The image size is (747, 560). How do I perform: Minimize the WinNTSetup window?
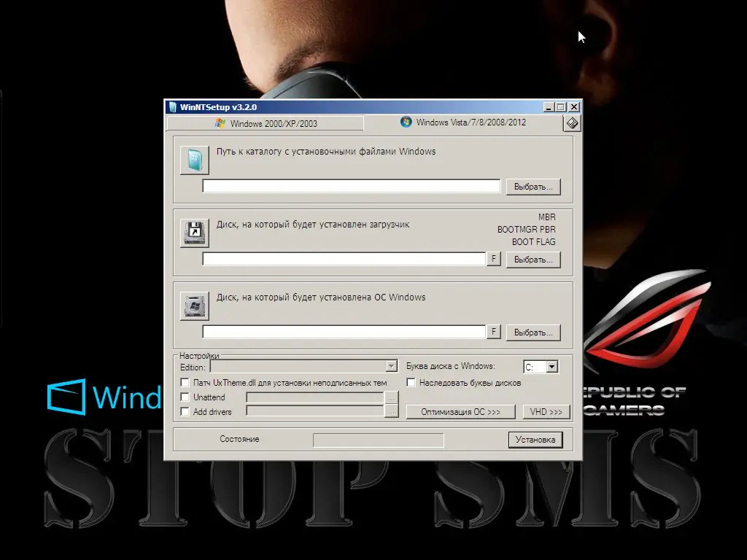click(x=549, y=107)
